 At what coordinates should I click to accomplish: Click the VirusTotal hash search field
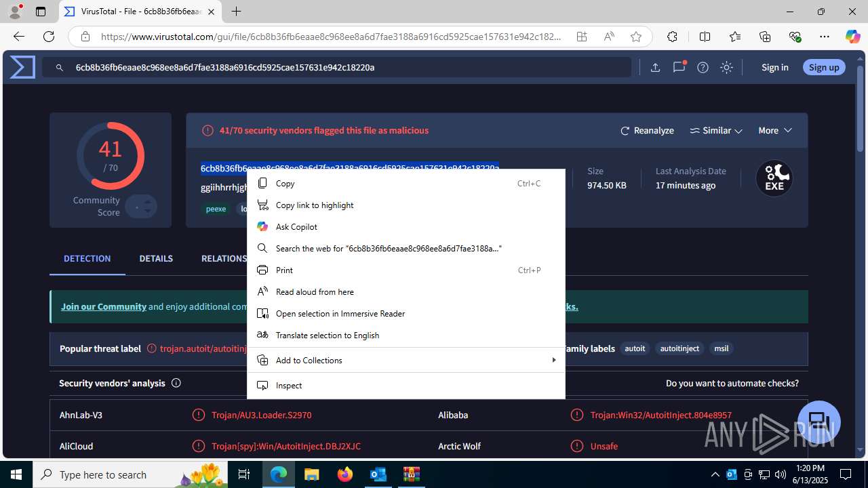coord(336,67)
